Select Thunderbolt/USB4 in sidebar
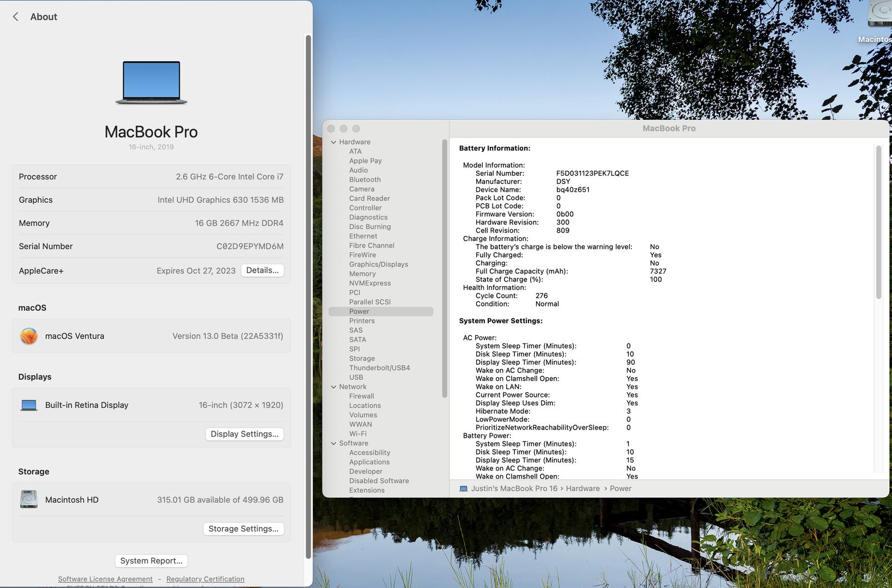Image resolution: width=892 pixels, height=588 pixels. point(379,368)
